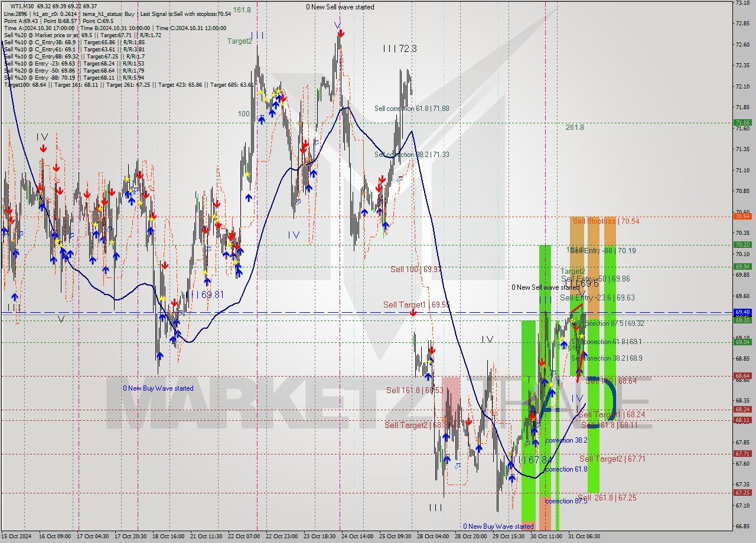Select the green '161.8' label at top
This screenshot has width=756, height=543.
(x=242, y=10)
